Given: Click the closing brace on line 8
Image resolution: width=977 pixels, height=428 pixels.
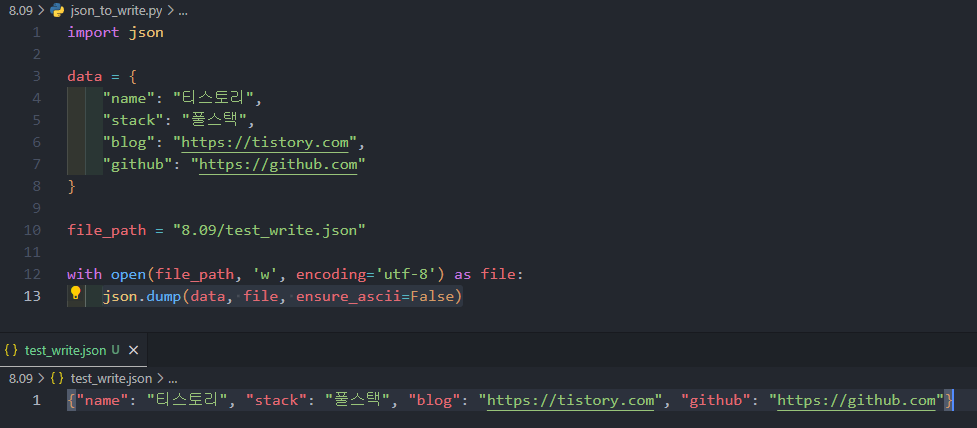Looking at the screenshot, I should 71,186.
